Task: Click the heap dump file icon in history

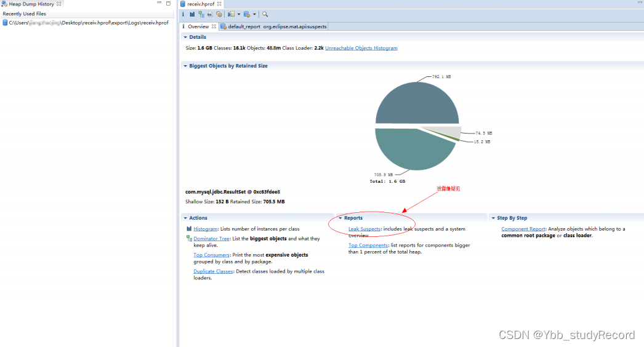Action: pos(5,23)
